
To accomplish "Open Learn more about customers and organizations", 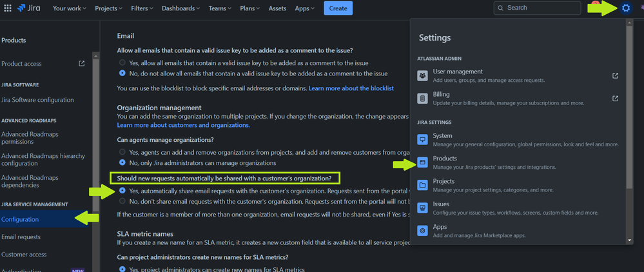I will [183, 125].
